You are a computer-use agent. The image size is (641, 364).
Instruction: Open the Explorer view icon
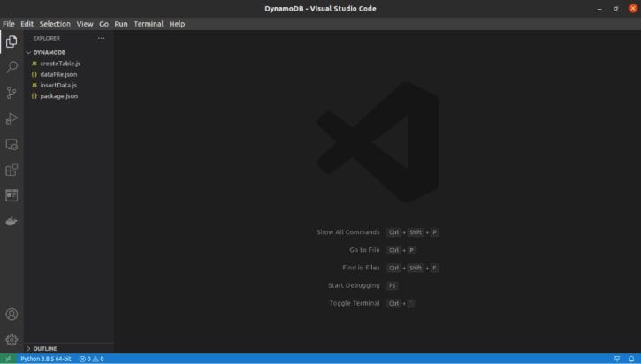coord(11,42)
